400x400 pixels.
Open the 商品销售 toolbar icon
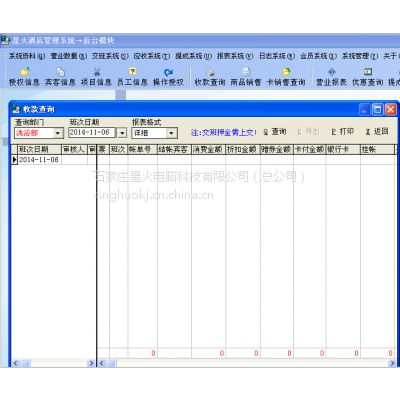(246, 77)
